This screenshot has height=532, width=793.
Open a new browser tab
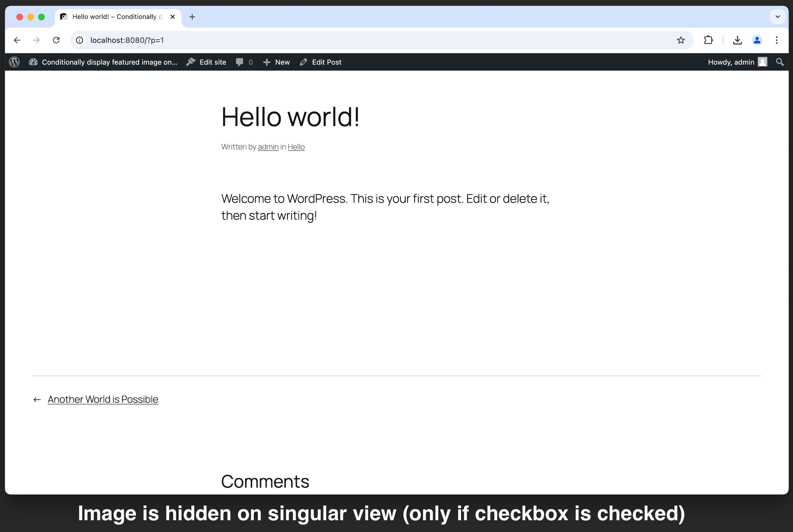click(x=192, y=17)
